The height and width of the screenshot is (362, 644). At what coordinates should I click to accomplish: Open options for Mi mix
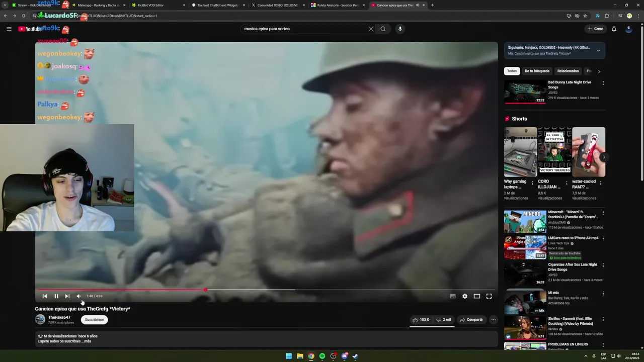603,293
